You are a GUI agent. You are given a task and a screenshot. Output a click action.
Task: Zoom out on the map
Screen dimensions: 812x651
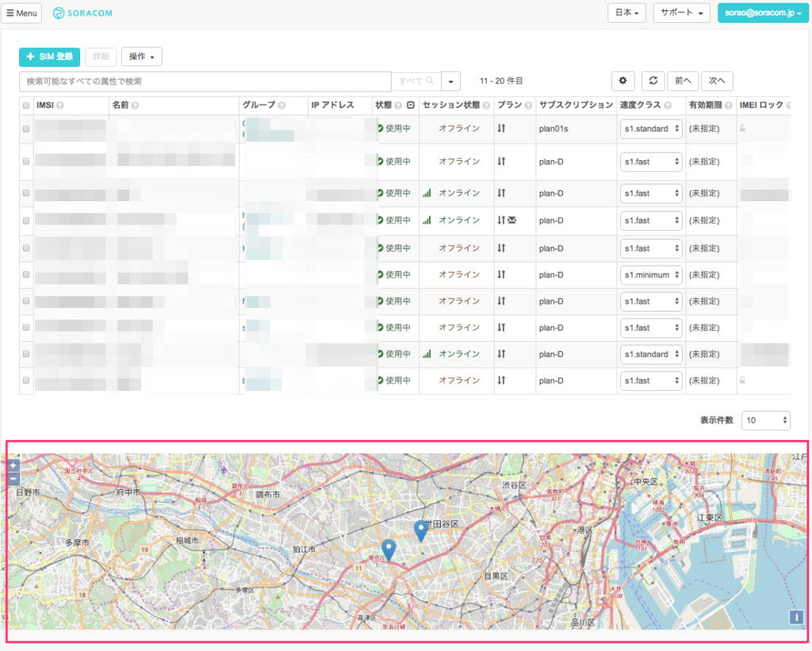(13, 478)
